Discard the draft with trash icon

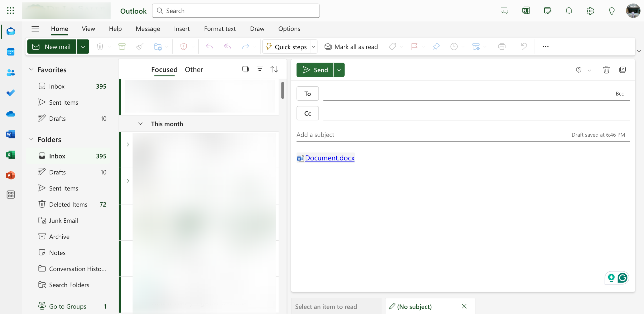point(606,70)
